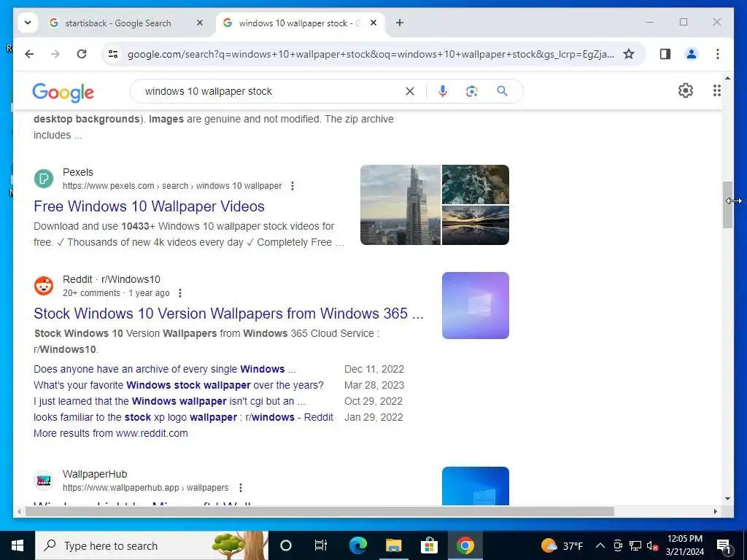Open Cortana circle on taskbar
747x560 pixels.
point(285,545)
